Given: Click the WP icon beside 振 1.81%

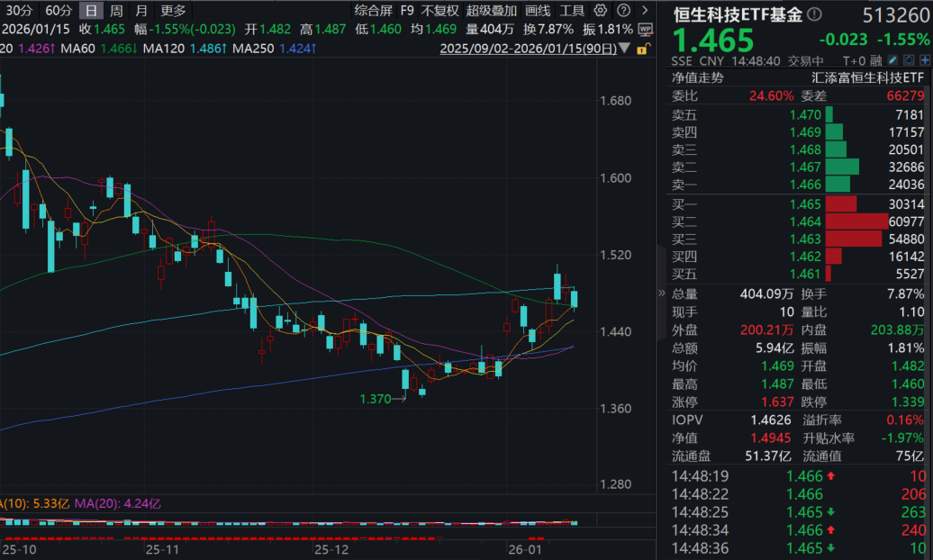Looking at the screenshot, I should click(645, 29).
